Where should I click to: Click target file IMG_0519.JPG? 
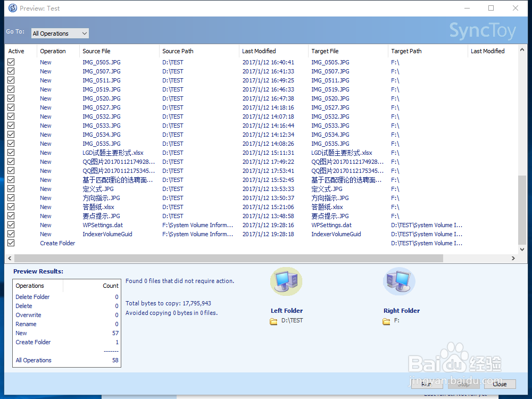(330, 89)
